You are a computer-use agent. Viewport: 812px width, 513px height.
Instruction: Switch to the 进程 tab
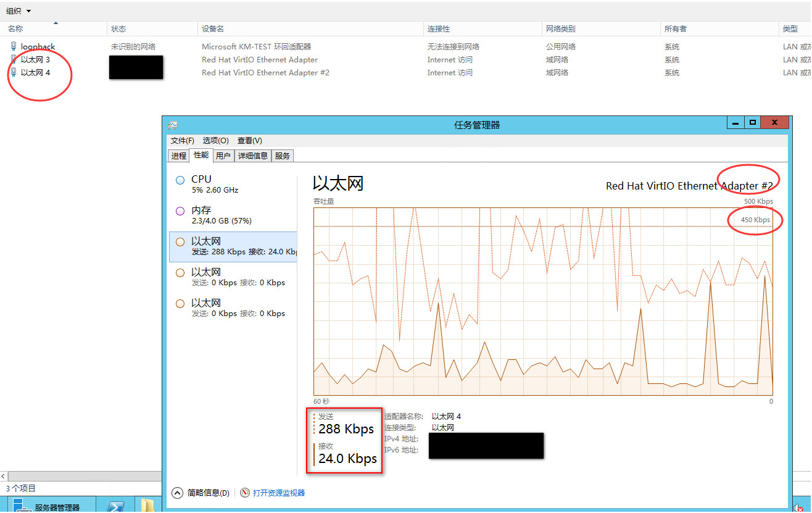coord(179,156)
